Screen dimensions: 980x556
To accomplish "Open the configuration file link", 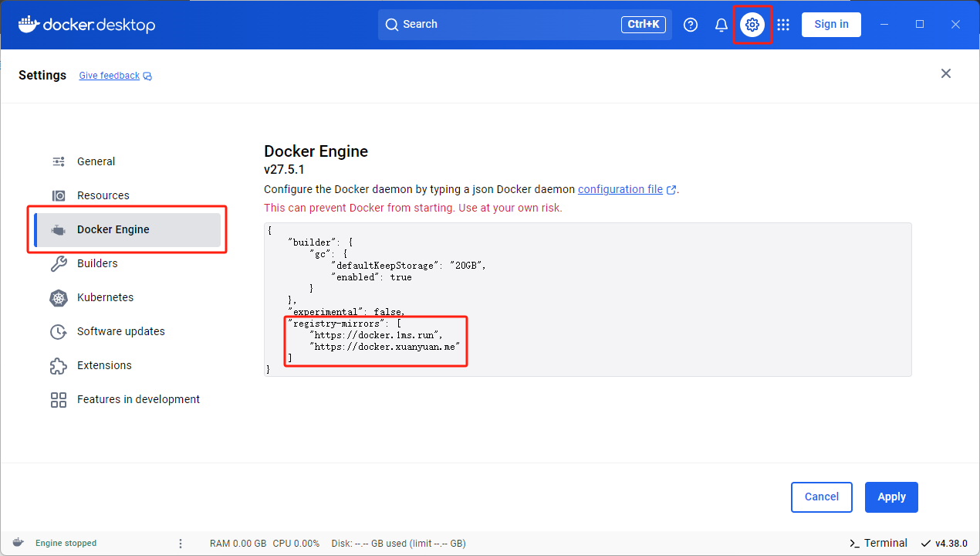I will [620, 189].
